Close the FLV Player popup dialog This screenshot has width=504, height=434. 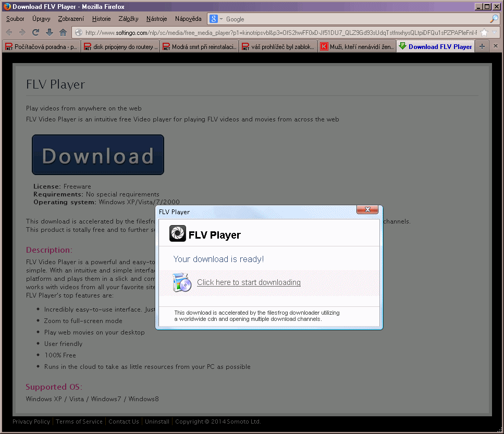pyautogui.click(x=368, y=209)
